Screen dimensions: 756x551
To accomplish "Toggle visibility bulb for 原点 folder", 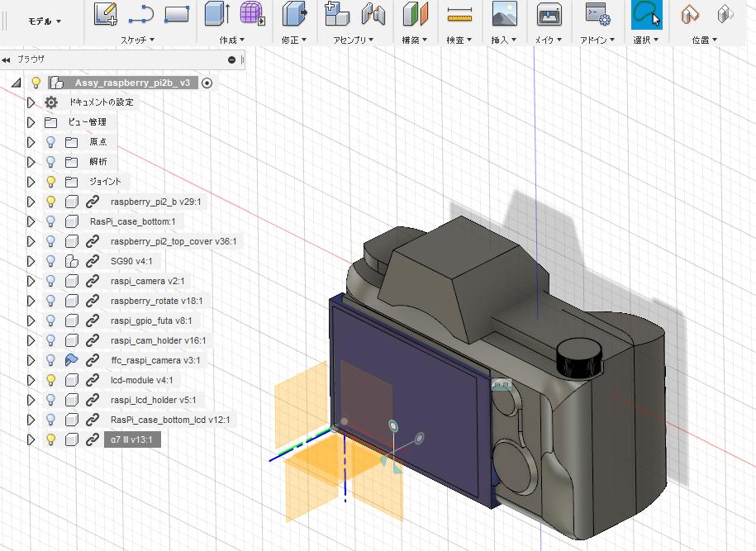I will (x=50, y=142).
